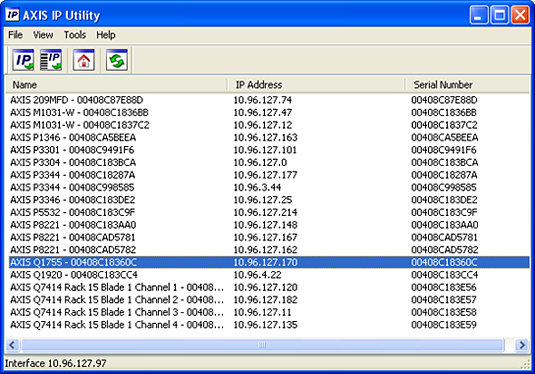Open the Tools menu
535x374 pixels.
coord(75,35)
